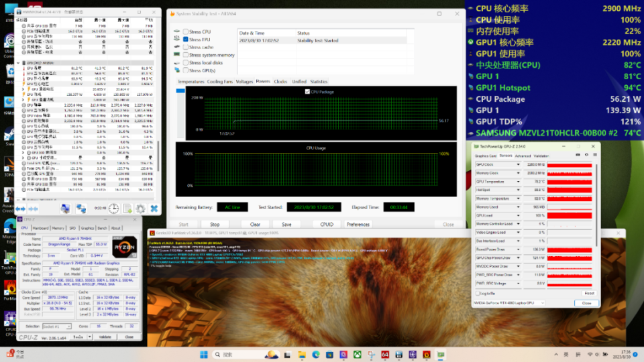This screenshot has width=644, height=362.
Task: Open Mainboard tab in CPU-Z
Action: pyautogui.click(x=42, y=228)
